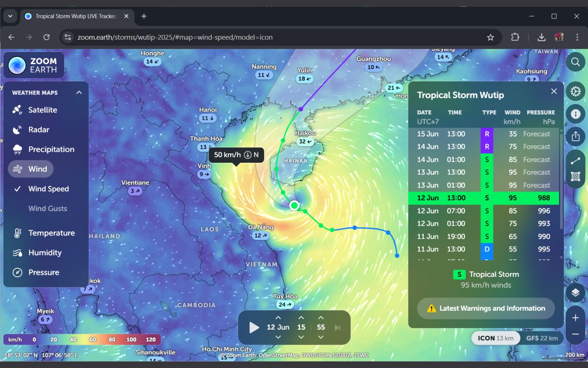Select the measure area tool
Screen dimensions: 588x368
click(575, 177)
